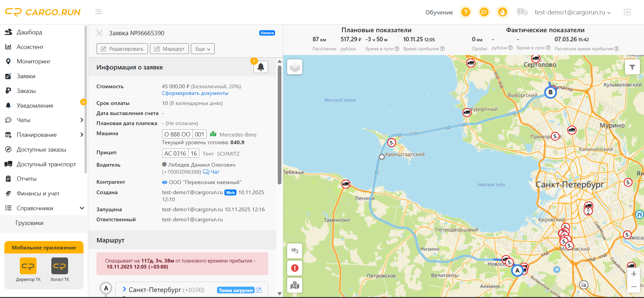This screenshot has width=644, height=298.
Task: Click the CARGO.RUN logo
Action: point(43,12)
